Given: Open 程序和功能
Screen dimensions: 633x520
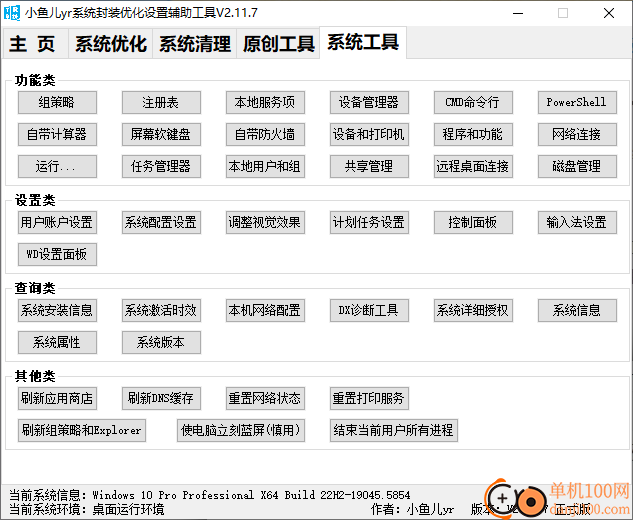Looking at the screenshot, I should point(473,134).
